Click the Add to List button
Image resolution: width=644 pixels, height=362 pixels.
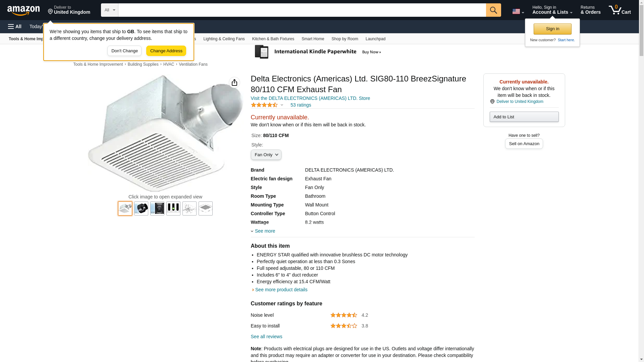[x=524, y=117]
